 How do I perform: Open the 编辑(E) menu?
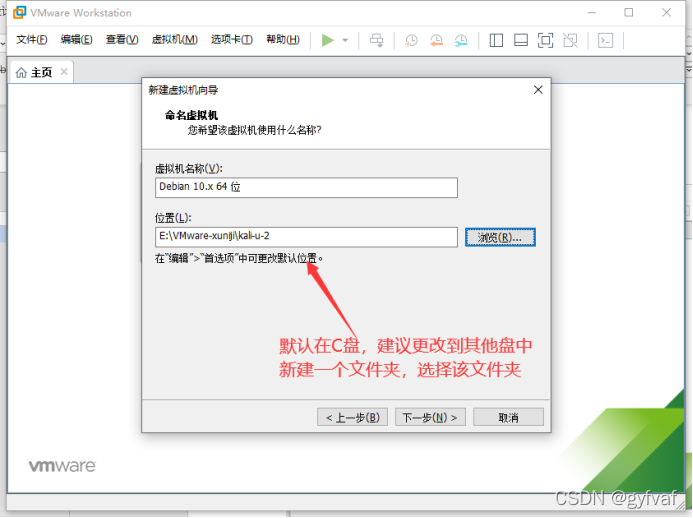76,40
